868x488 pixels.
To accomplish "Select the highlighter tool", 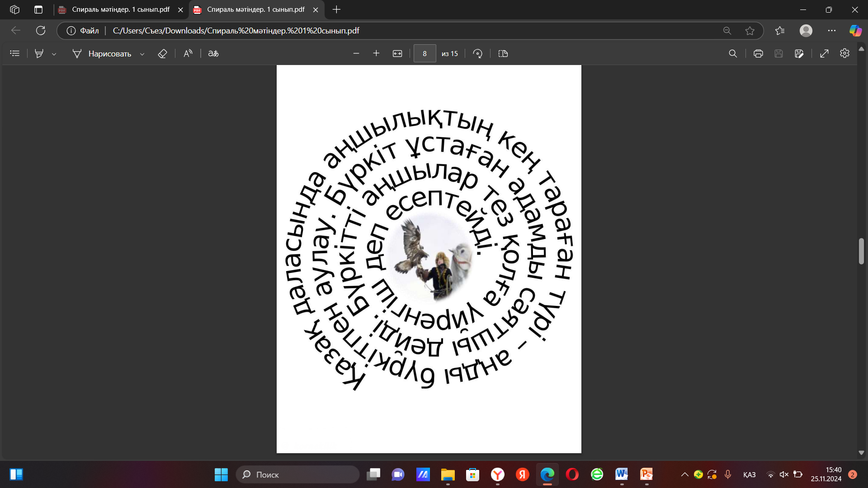I will 39,53.
